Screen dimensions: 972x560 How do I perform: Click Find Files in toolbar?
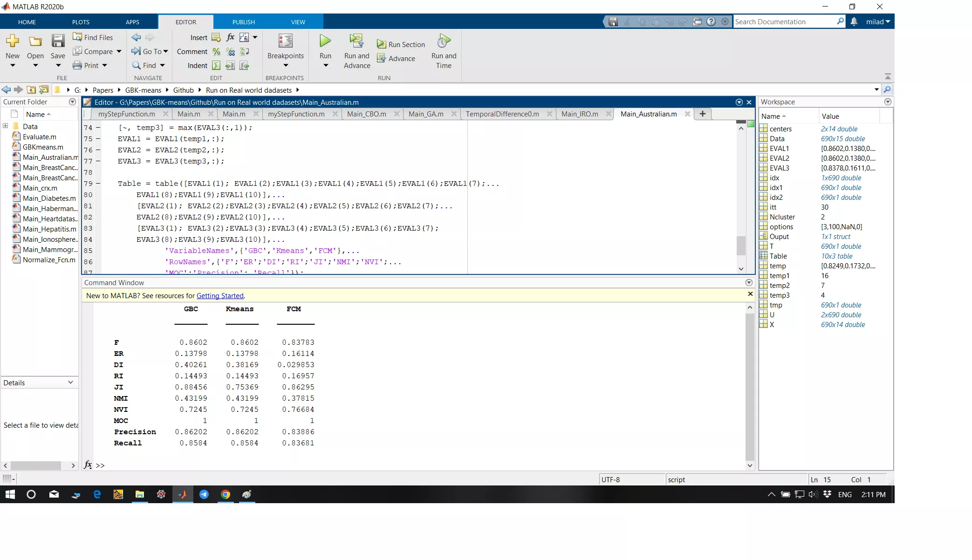click(93, 37)
